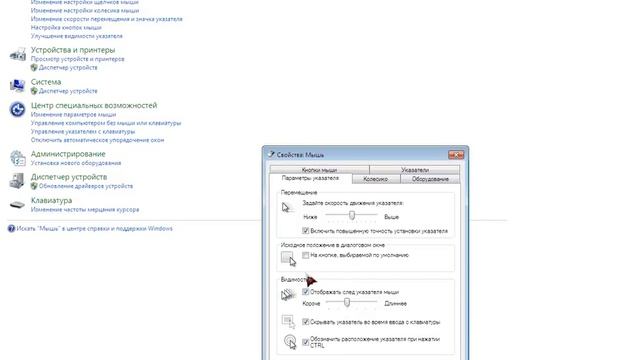640x360 pixels.
Task: Click the pointer speed slider thumb
Action: coord(352,215)
